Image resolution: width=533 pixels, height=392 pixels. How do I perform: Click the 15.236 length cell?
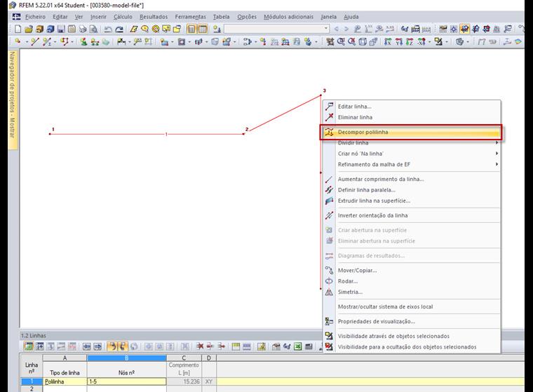pyautogui.click(x=184, y=381)
